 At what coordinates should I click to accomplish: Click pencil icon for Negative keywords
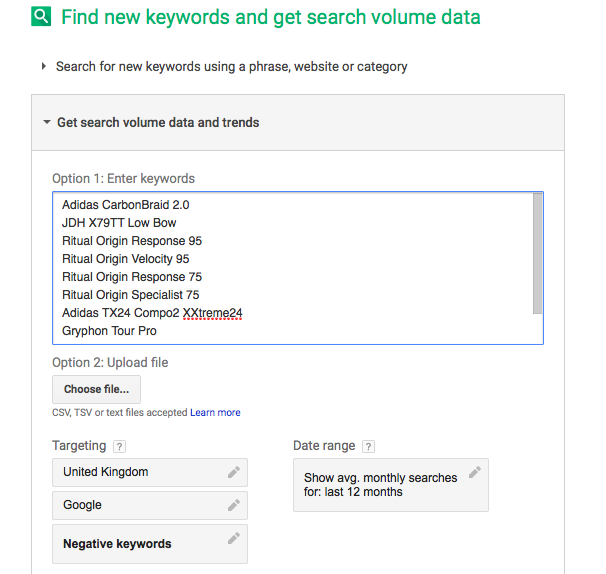pyautogui.click(x=233, y=538)
